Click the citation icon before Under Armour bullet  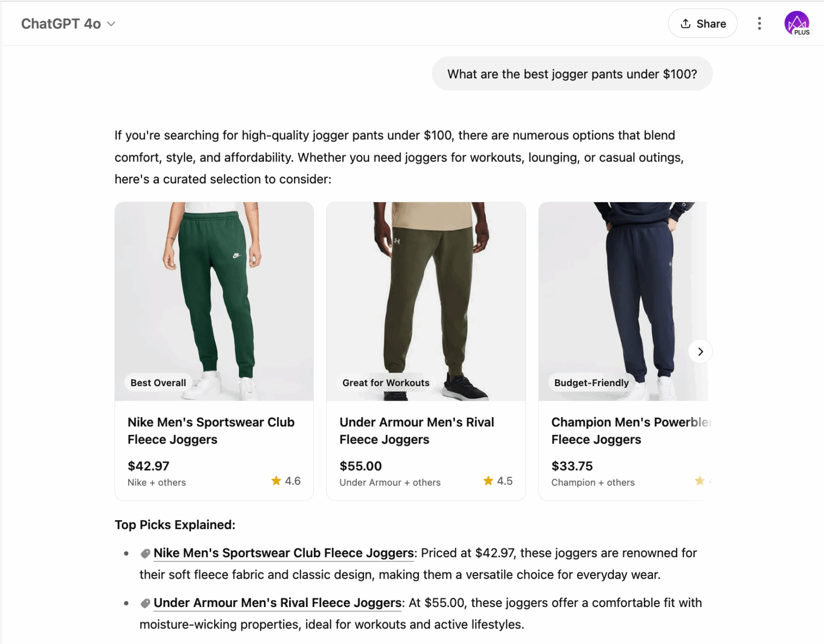(145, 602)
